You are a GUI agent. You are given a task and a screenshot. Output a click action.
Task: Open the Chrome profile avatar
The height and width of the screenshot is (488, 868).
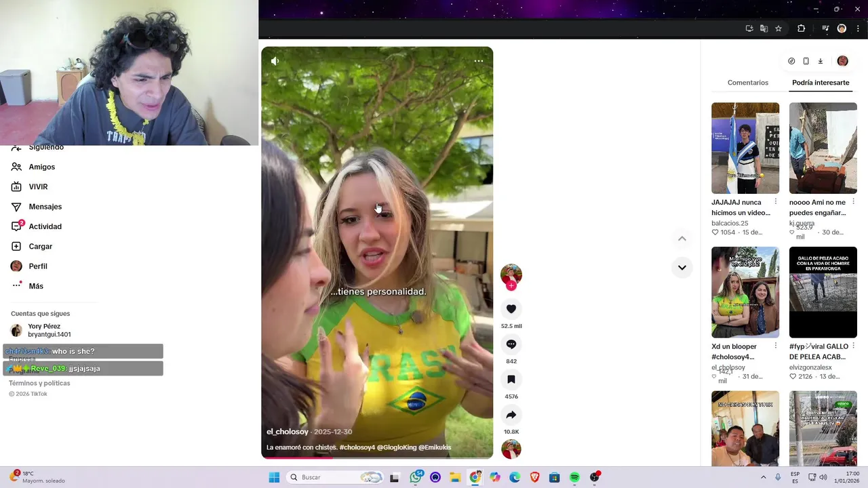[x=842, y=28]
